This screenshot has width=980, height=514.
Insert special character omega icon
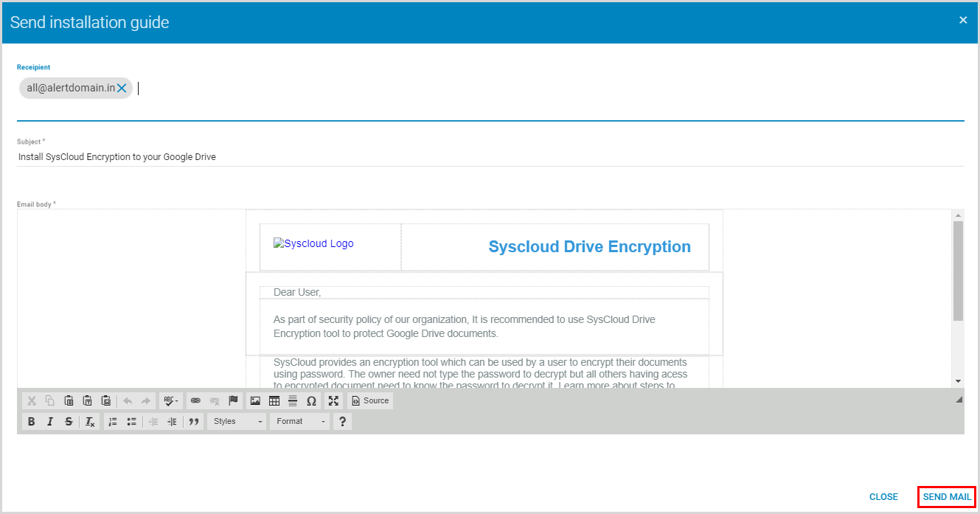click(311, 400)
